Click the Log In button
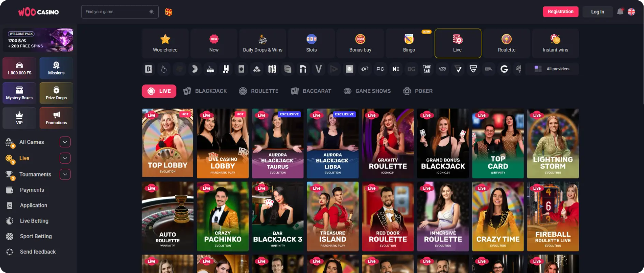The image size is (644, 273). point(597,12)
